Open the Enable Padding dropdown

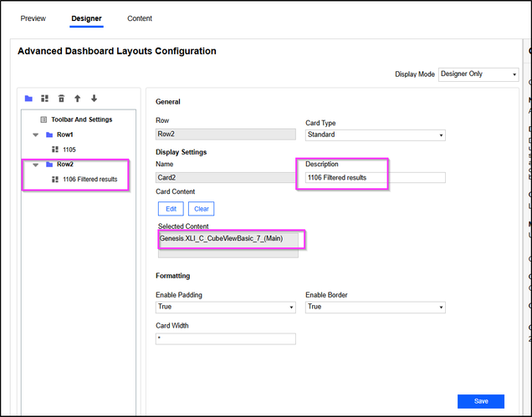225,308
